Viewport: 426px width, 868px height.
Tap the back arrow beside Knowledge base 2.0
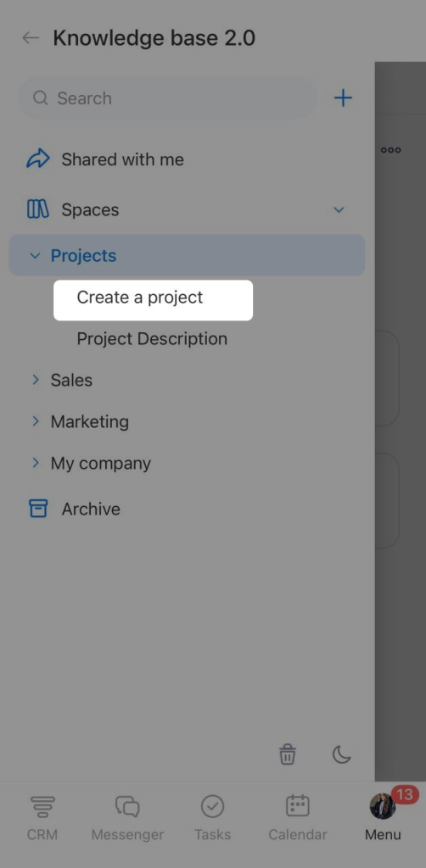[x=30, y=37]
